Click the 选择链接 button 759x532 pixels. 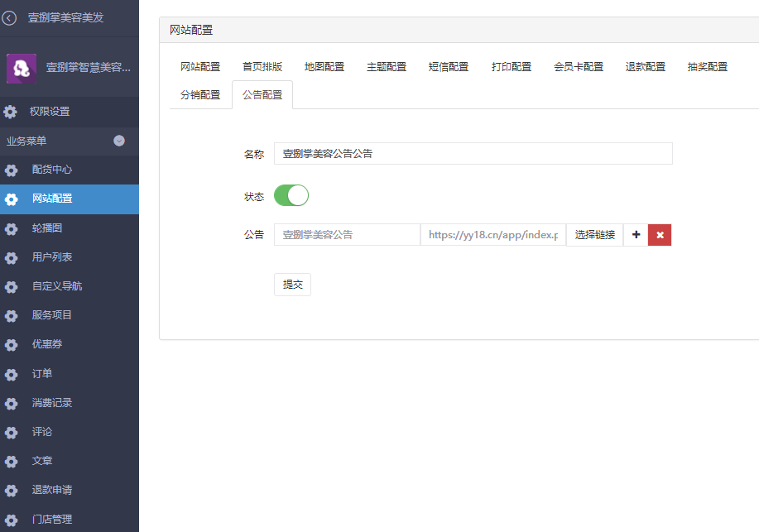coord(595,235)
